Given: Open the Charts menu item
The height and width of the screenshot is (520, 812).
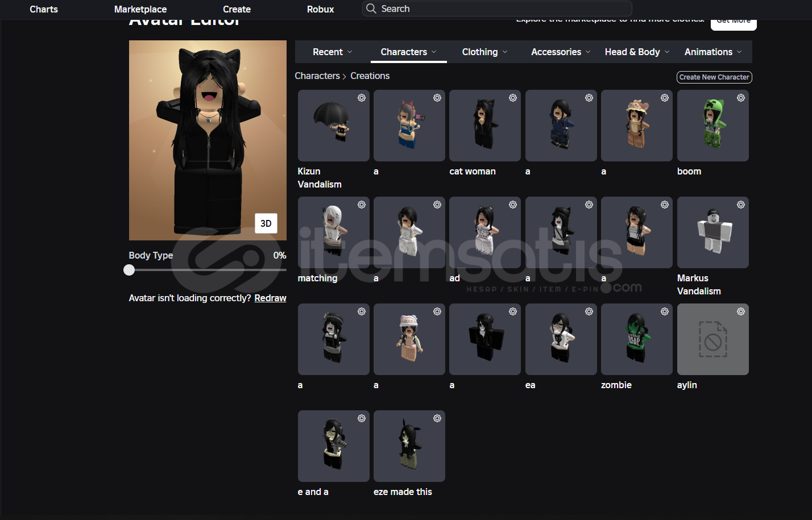Looking at the screenshot, I should (x=44, y=9).
